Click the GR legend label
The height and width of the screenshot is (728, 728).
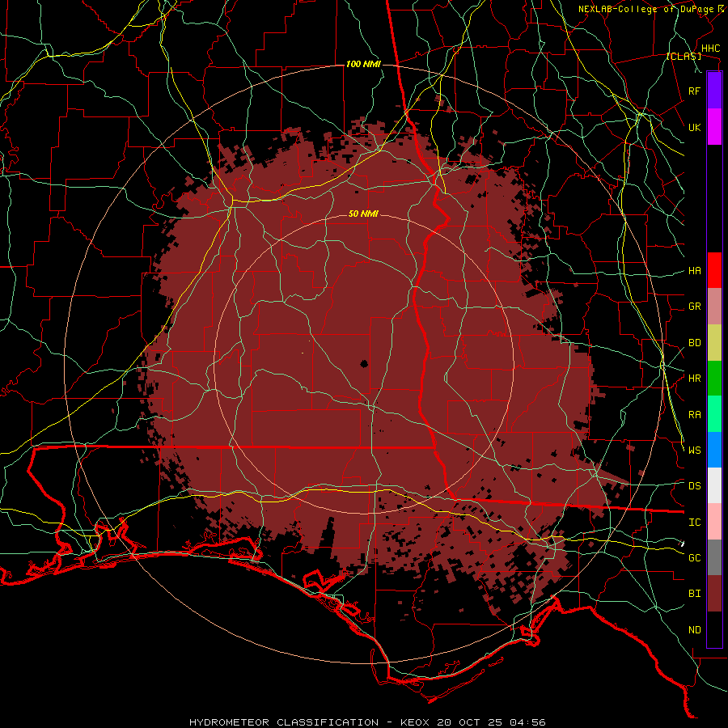(694, 307)
